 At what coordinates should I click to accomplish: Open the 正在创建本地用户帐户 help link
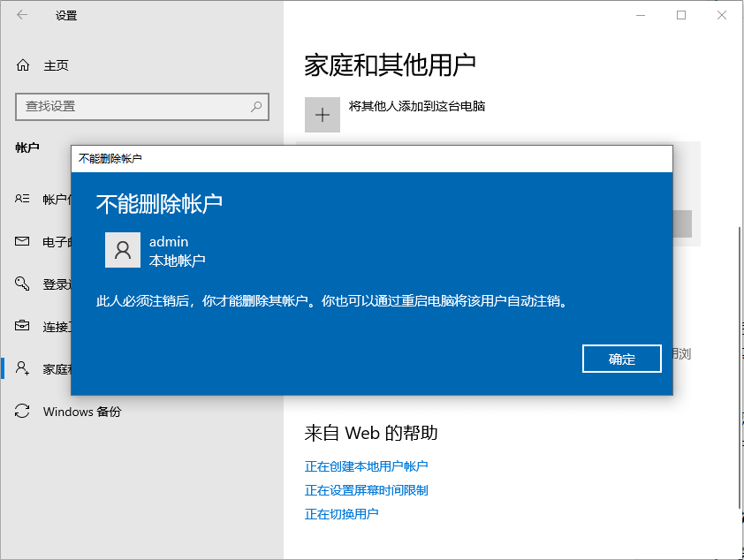pyautogui.click(x=368, y=465)
